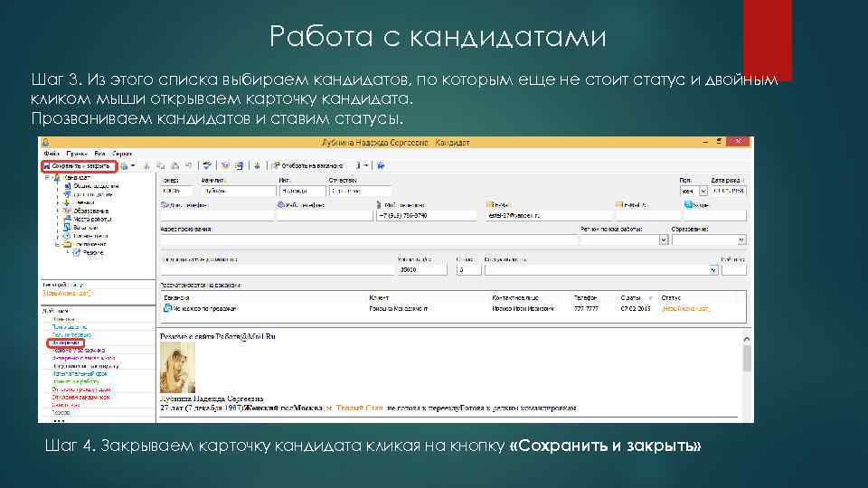The image size is (868, 488).
Task: Click the toolbar icon right after Undo
Action: [x=207, y=166]
